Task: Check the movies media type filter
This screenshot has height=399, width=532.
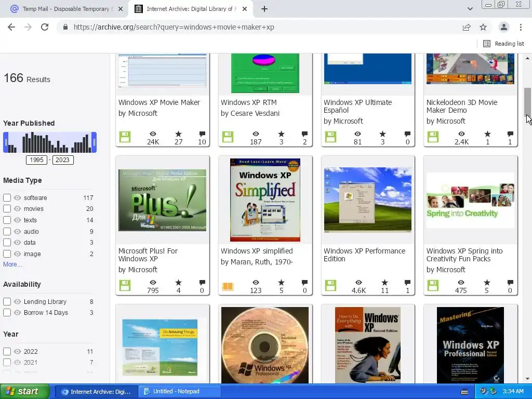Action: 7,209
